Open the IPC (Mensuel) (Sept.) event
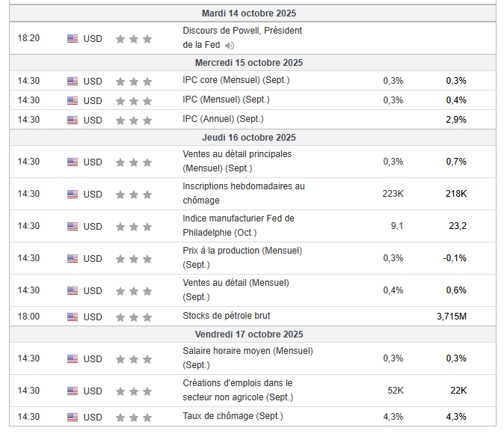The width and height of the screenshot is (504, 440). 226,100
